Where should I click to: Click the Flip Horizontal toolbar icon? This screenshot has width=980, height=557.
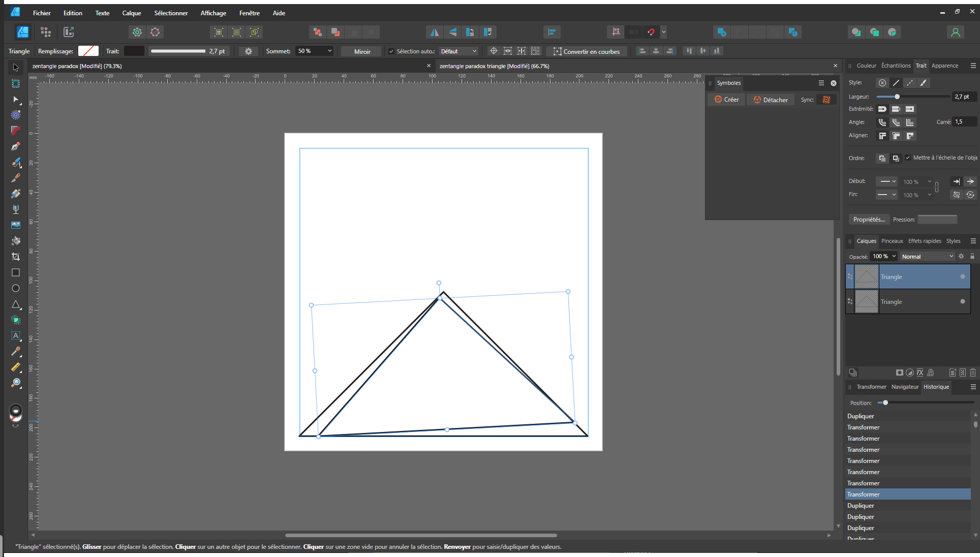(x=435, y=32)
